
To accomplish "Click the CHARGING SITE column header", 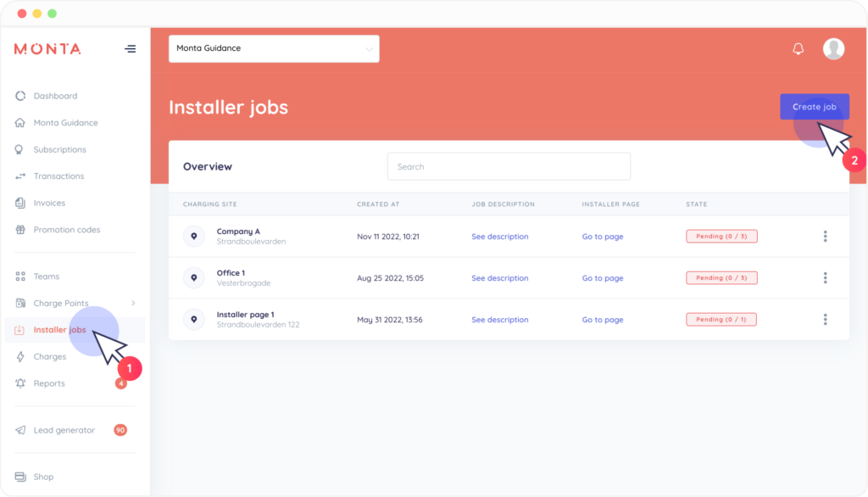I will (x=210, y=204).
